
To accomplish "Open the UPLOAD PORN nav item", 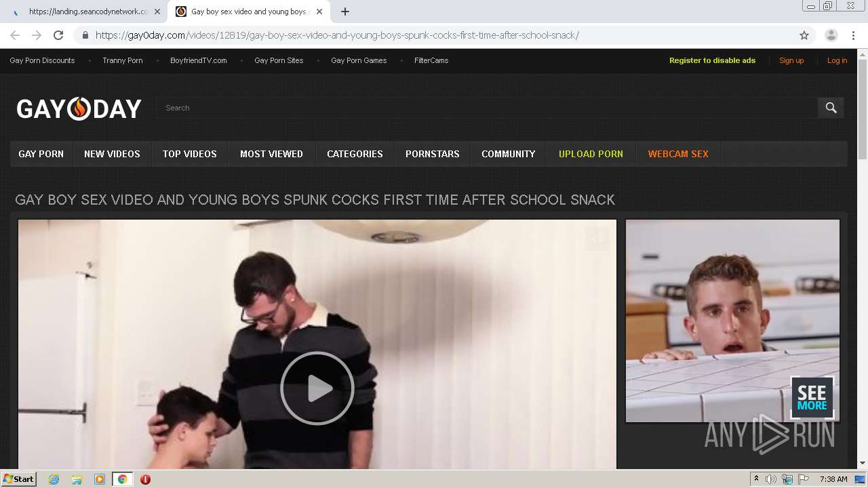I will click(x=591, y=154).
